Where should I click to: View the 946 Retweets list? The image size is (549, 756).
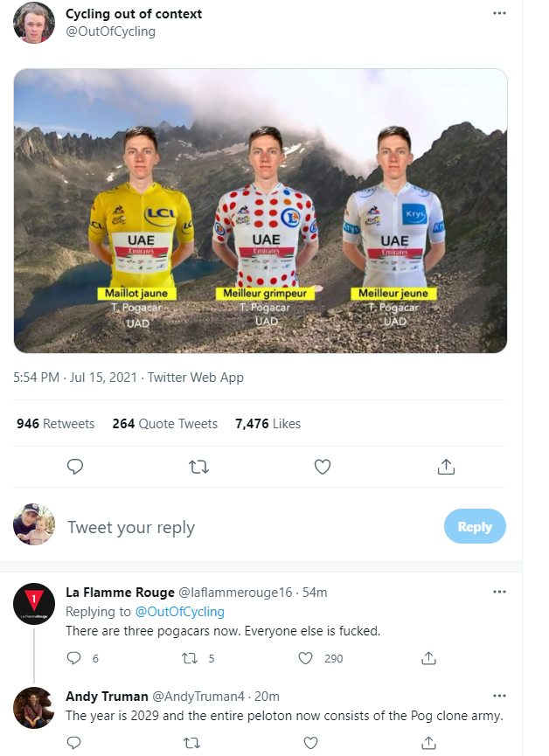tap(56, 423)
